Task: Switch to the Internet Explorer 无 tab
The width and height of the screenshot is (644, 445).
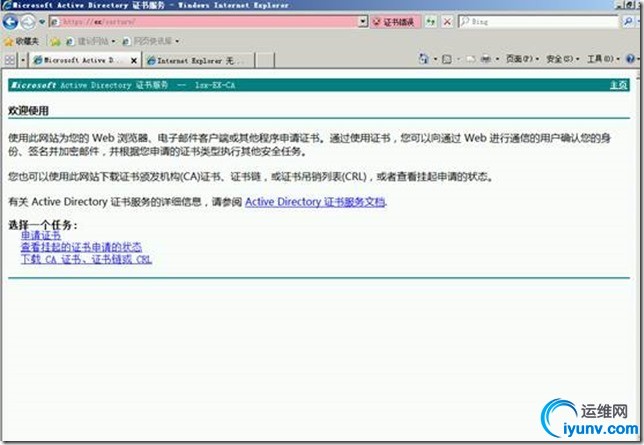Action: click(x=198, y=61)
